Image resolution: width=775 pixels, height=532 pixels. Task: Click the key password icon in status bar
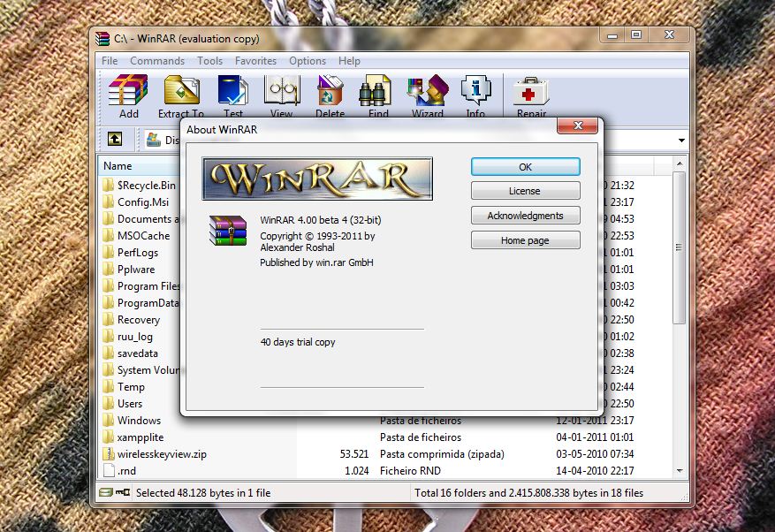[x=123, y=492]
